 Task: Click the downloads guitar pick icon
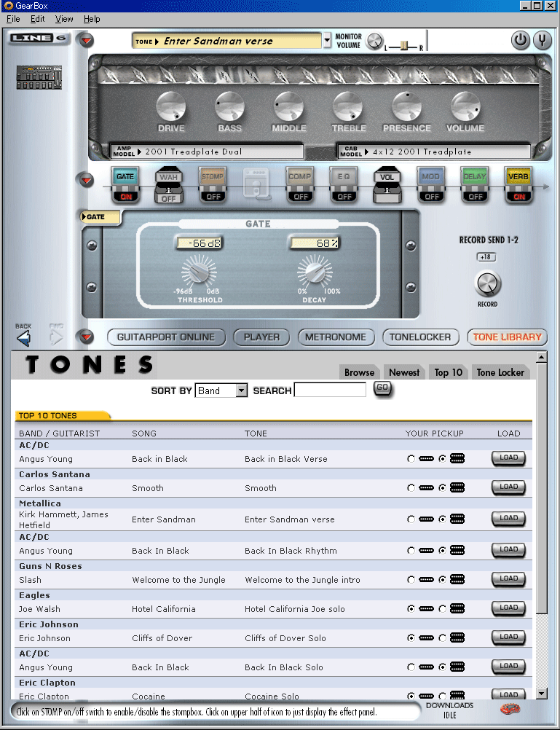[510, 710]
